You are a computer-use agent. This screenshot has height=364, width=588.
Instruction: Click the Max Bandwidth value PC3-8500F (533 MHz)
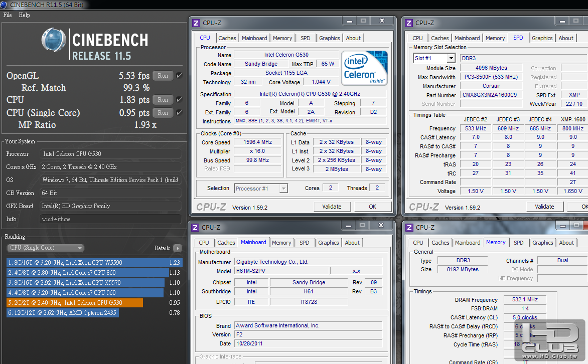click(491, 77)
